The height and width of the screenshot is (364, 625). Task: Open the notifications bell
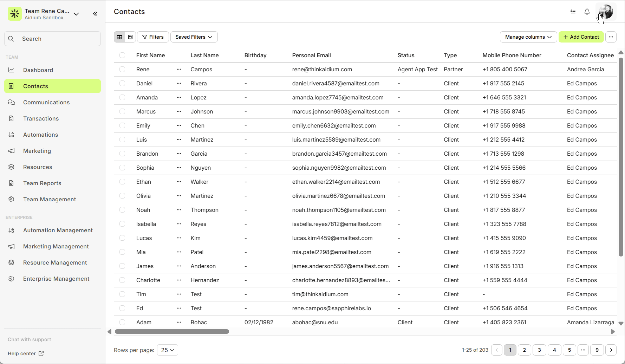click(x=587, y=12)
